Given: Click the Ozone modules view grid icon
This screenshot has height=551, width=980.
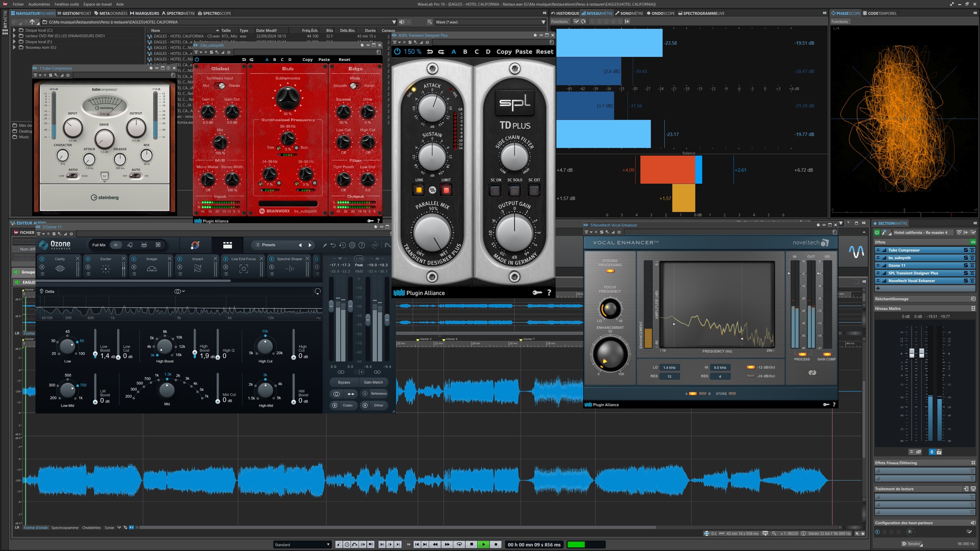Looking at the screenshot, I should tap(227, 245).
